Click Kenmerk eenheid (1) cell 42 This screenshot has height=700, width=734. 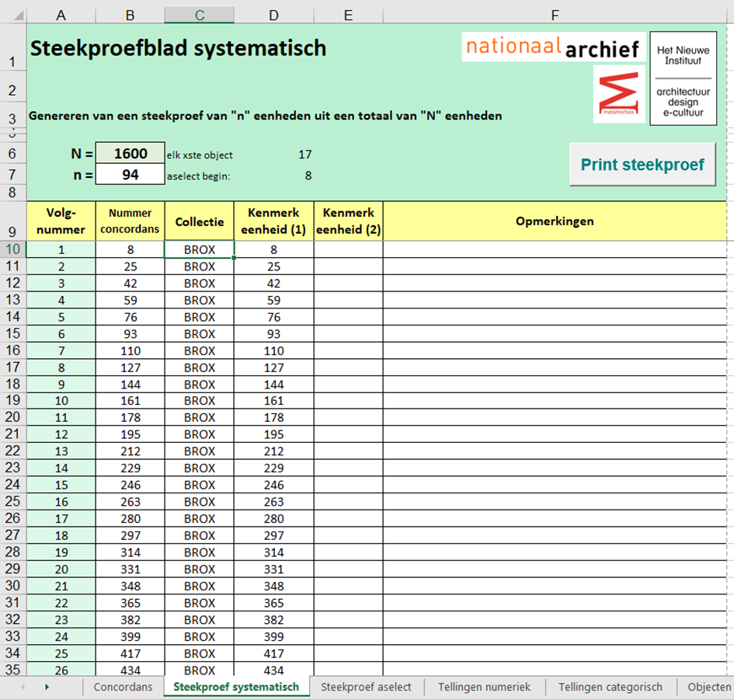(x=274, y=284)
